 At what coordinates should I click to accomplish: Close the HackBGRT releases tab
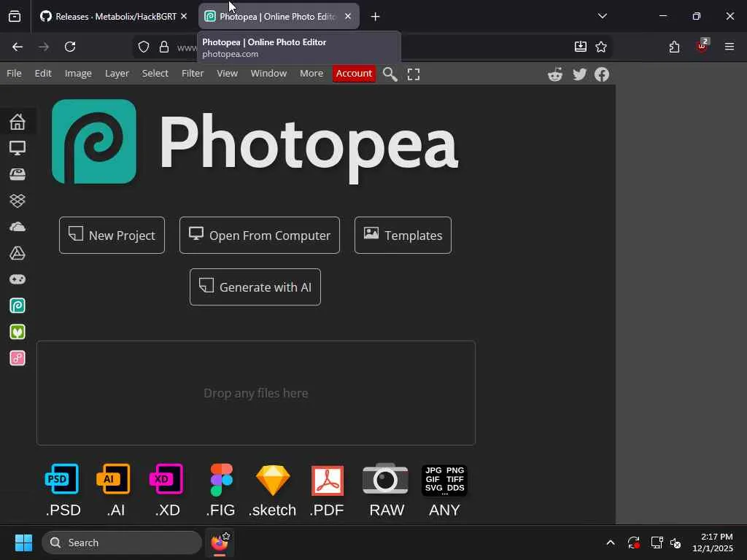[184, 16]
